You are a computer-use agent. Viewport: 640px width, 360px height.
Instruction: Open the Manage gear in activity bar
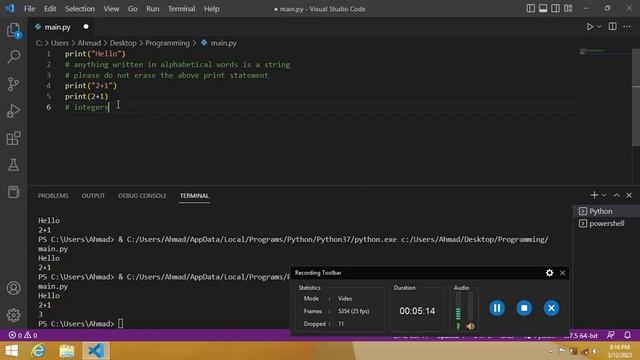(x=13, y=315)
